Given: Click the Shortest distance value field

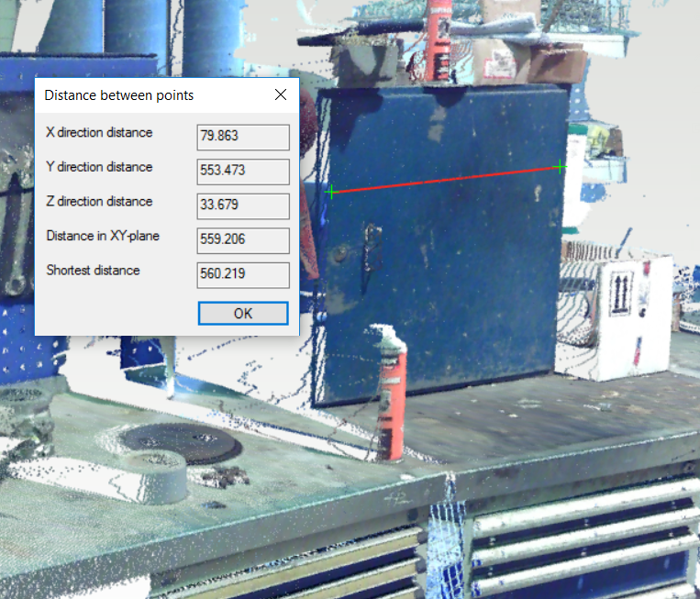Looking at the screenshot, I should point(243,274).
